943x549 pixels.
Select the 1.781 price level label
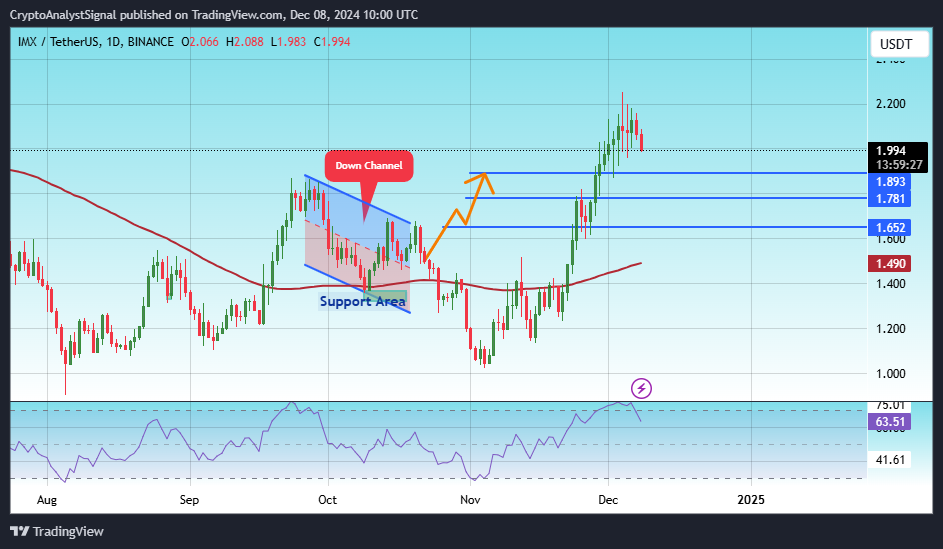click(889, 198)
